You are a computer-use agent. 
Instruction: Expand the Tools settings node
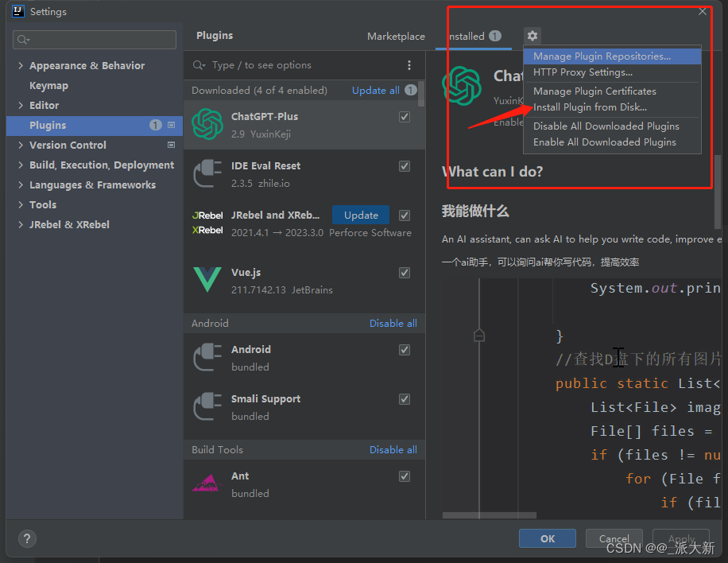pos(21,205)
